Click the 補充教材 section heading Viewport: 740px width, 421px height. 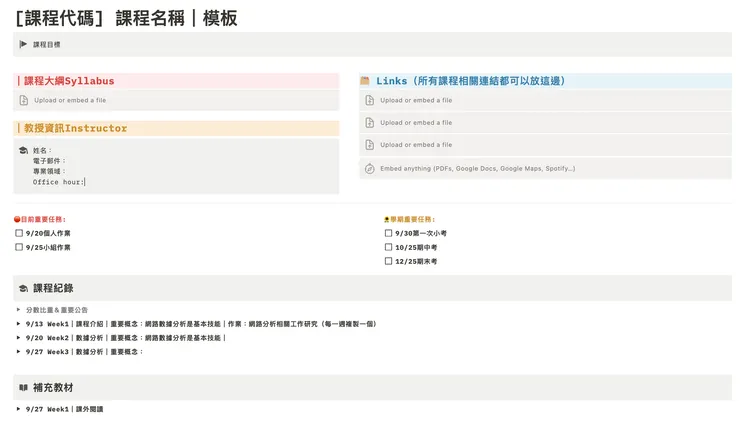pos(53,387)
